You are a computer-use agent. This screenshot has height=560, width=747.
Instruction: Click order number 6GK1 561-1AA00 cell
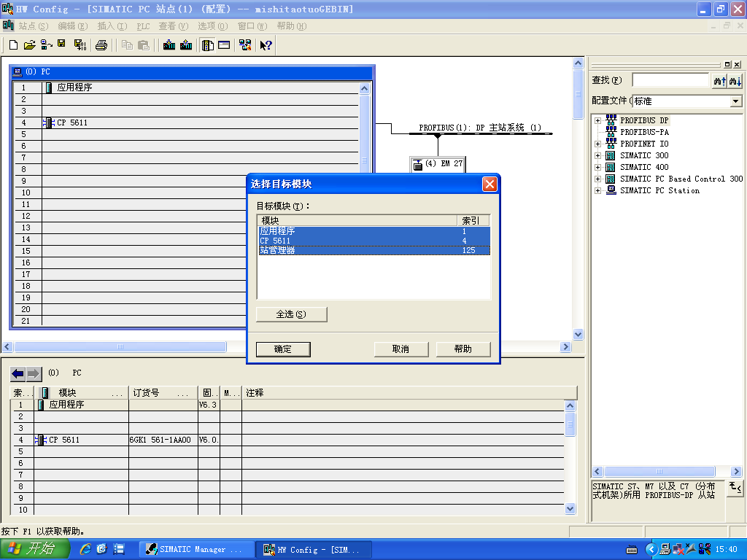163,440
